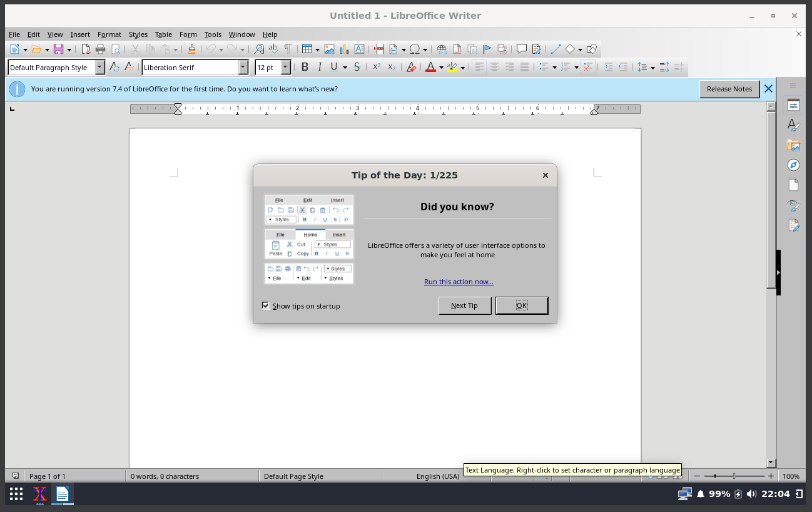Toggle bold formatting

(305, 67)
